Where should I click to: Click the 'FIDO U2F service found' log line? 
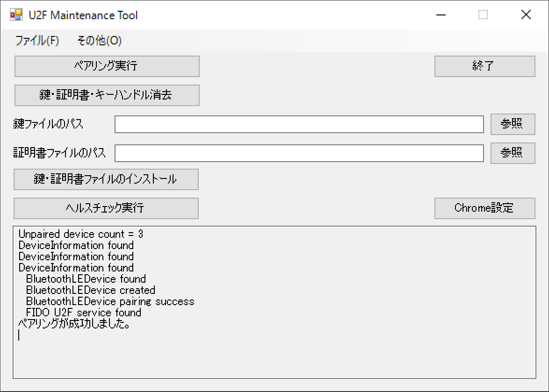pos(84,313)
